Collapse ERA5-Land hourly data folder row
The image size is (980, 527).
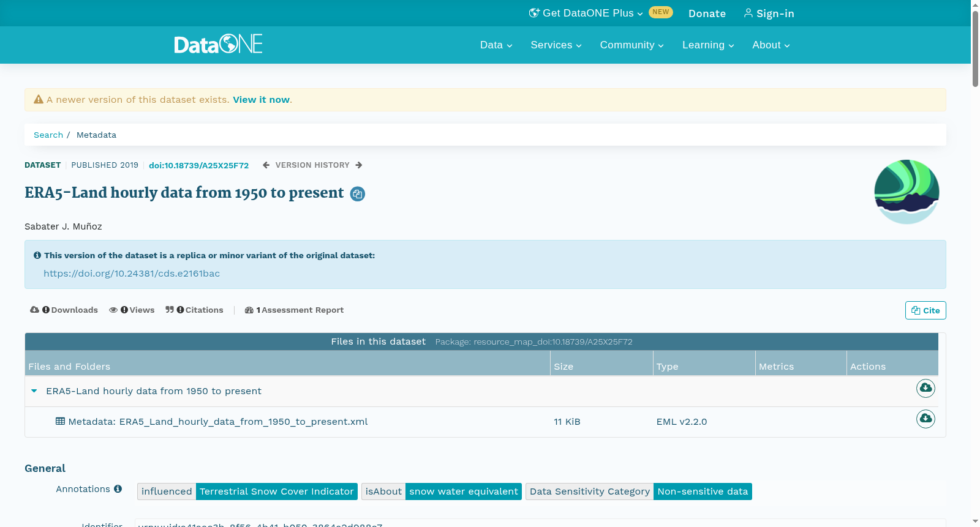(x=34, y=391)
